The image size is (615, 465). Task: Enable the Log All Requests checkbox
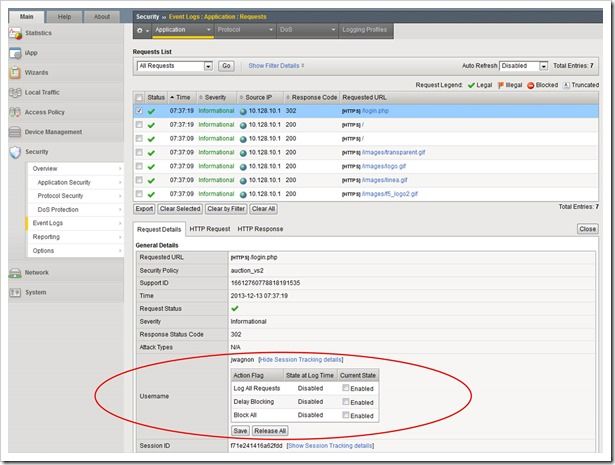click(346, 387)
